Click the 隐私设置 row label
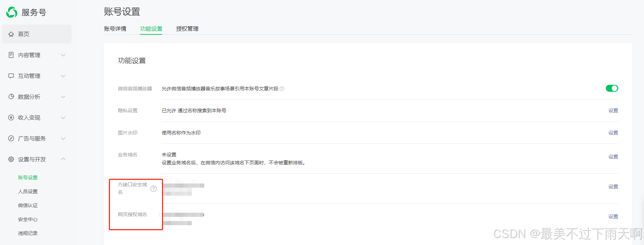This screenshot has width=644, height=245. pyautogui.click(x=127, y=111)
